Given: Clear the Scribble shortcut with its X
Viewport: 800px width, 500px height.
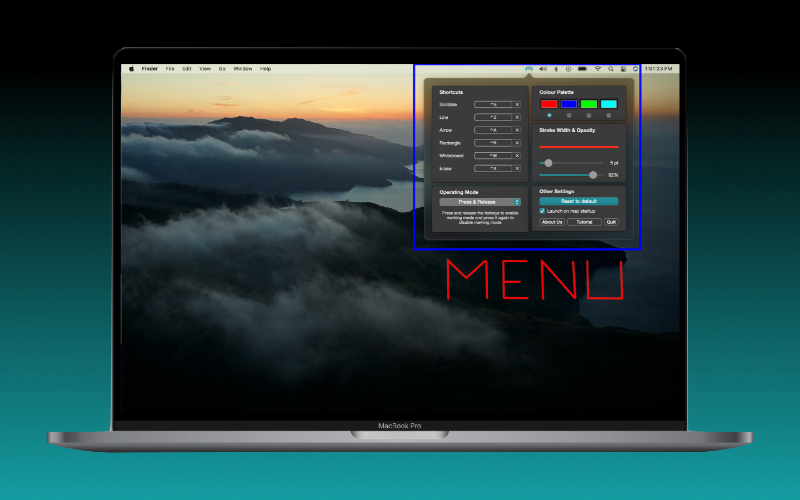Looking at the screenshot, I should click(517, 105).
